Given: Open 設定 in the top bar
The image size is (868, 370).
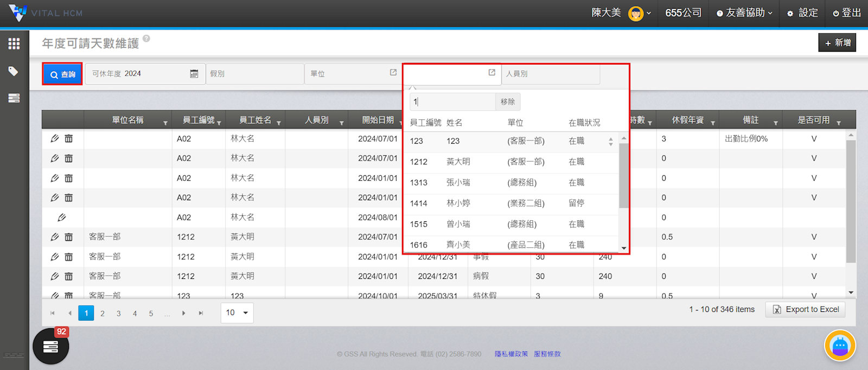Looking at the screenshot, I should coord(802,13).
